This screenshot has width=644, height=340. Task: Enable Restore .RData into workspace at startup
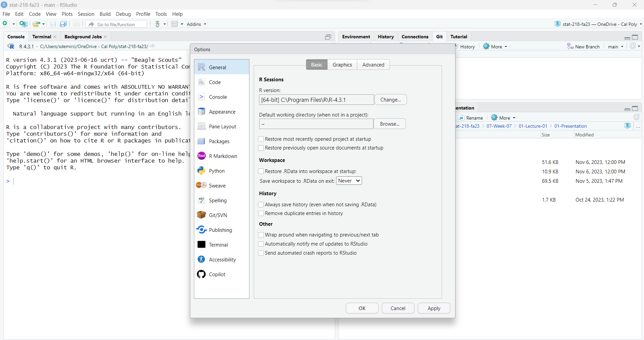click(x=261, y=171)
